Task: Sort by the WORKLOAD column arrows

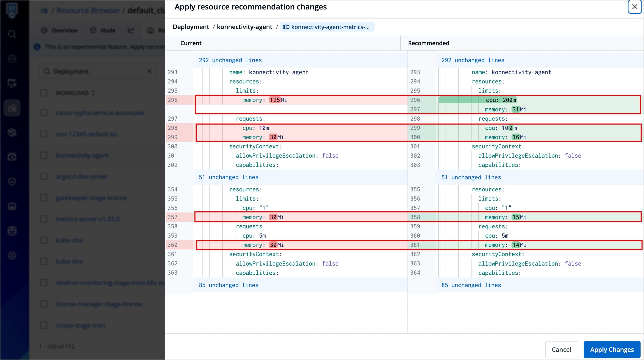Action: (93, 93)
